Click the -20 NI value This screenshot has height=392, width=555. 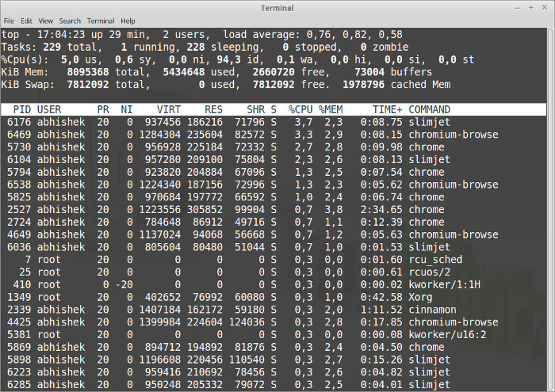click(x=124, y=284)
